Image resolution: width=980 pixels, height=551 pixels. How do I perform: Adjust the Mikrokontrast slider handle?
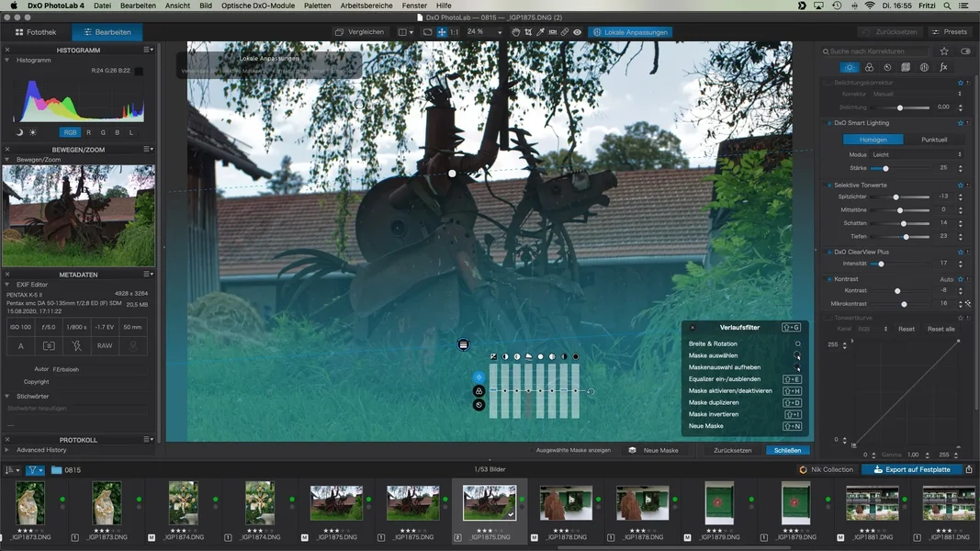click(904, 304)
